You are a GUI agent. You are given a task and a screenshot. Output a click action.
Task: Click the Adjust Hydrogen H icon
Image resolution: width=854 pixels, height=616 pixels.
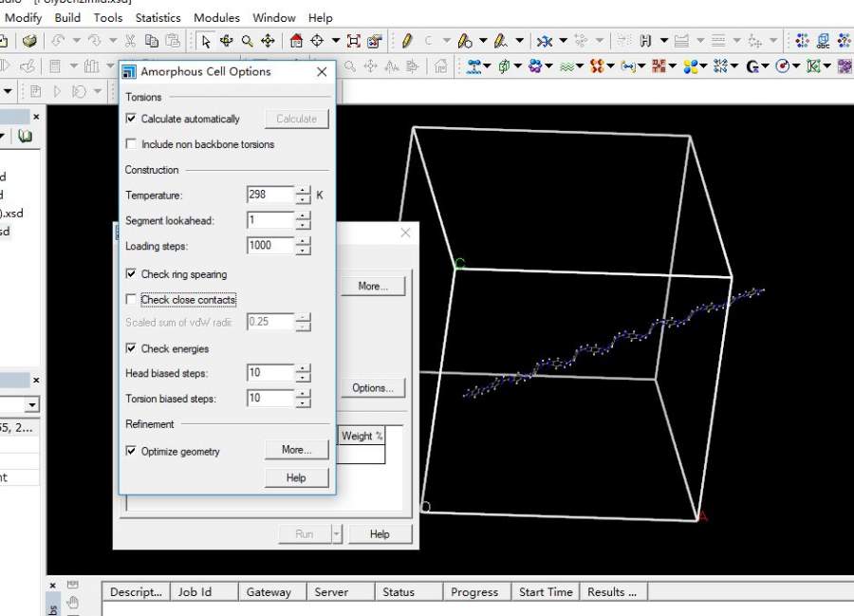(646, 41)
